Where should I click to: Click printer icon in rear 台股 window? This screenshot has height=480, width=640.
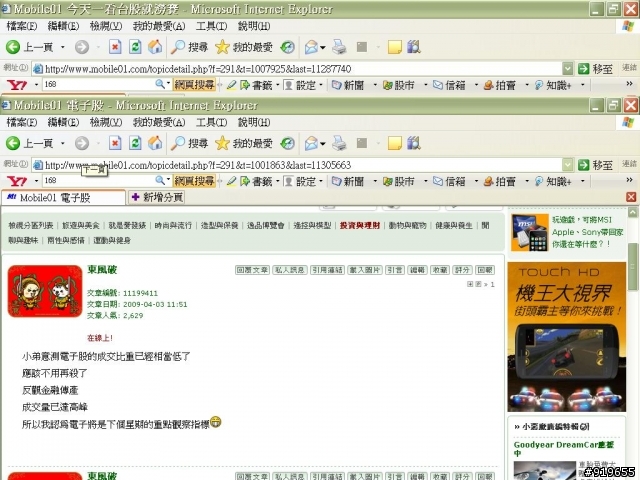tap(339, 47)
